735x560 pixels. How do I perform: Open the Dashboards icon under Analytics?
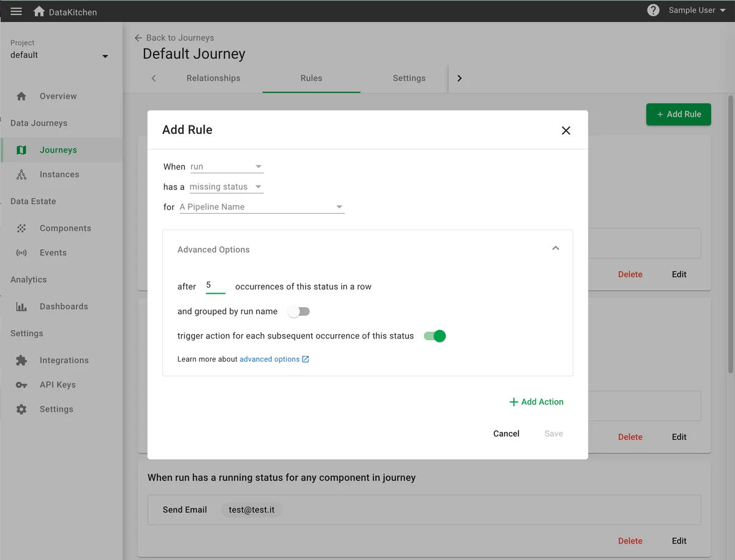tap(21, 306)
